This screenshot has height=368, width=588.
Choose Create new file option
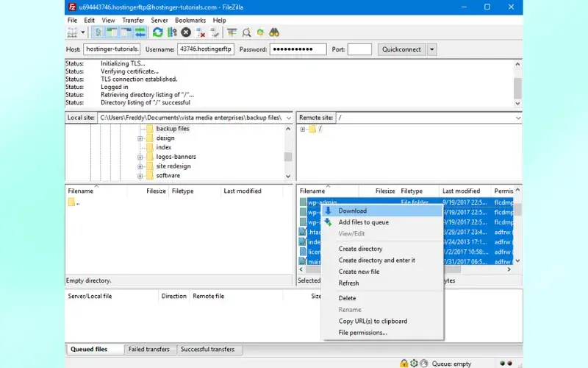pyautogui.click(x=382, y=272)
